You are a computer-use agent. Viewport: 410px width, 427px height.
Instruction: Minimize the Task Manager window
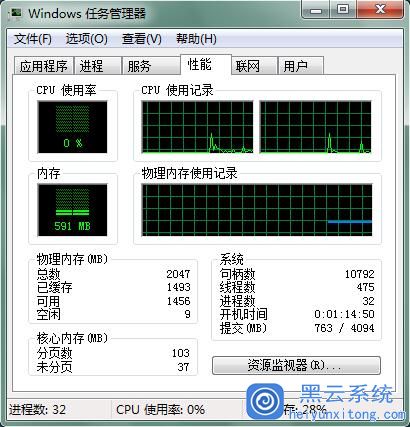315,9
